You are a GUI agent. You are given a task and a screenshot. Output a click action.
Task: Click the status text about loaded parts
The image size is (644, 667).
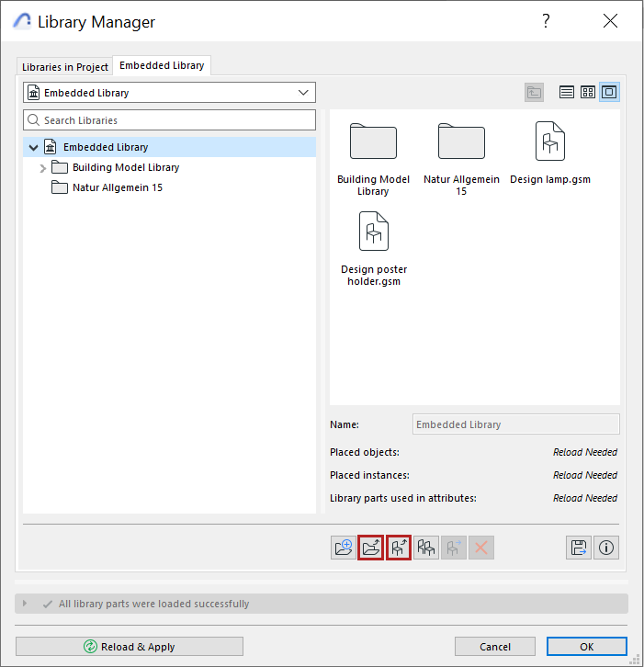tap(153, 604)
